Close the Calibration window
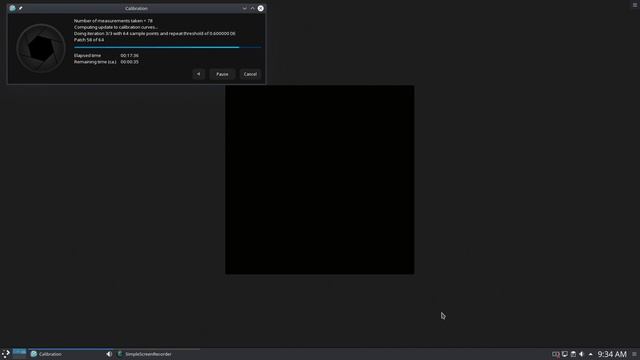The image size is (640, 360). tap(260, 8)
